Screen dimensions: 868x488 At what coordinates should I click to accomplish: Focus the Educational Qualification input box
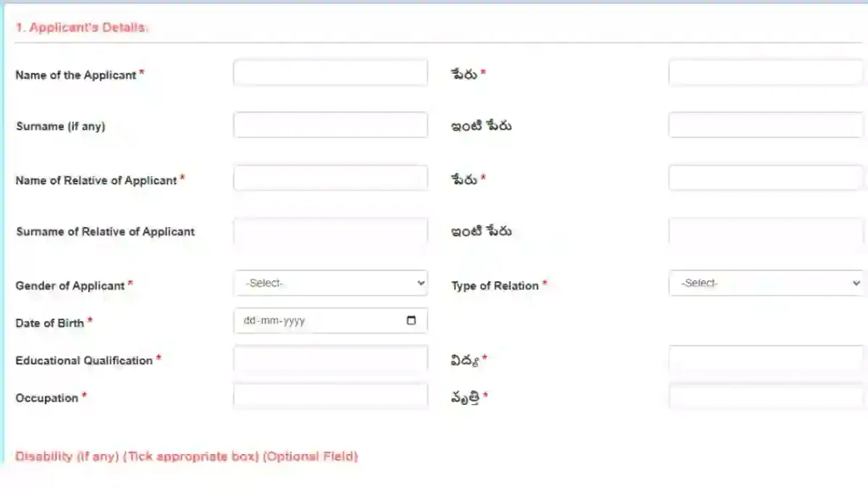pos(331,358)
